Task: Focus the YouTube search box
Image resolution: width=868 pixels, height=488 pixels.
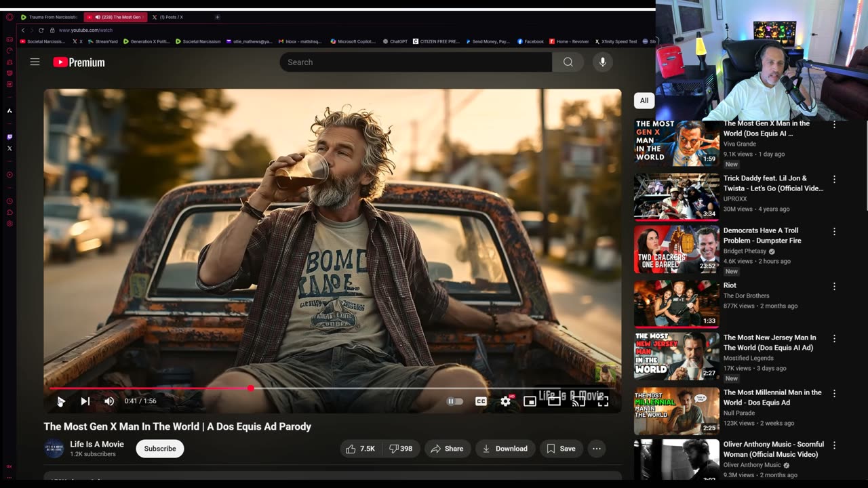Action: 416,62
